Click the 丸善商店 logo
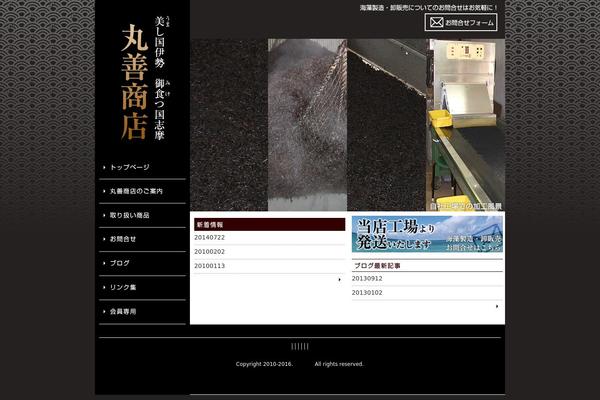This screenshot has width=600, height=400. pyautogui.click(x=134, y=82)
